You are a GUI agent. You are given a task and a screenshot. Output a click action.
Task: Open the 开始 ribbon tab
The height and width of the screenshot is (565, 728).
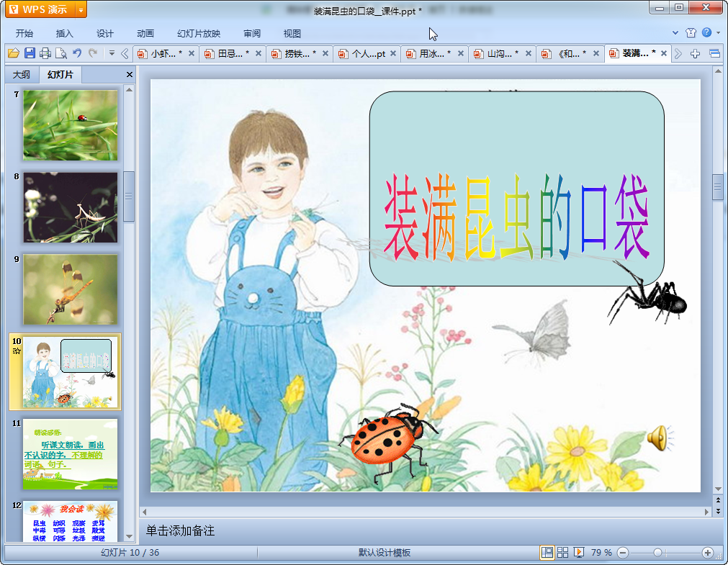pos(24,33)
